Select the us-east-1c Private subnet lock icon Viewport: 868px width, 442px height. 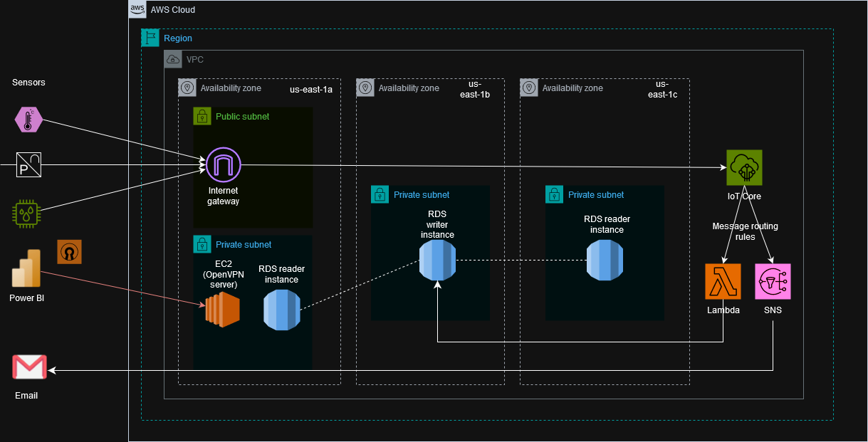coord(555,194)
